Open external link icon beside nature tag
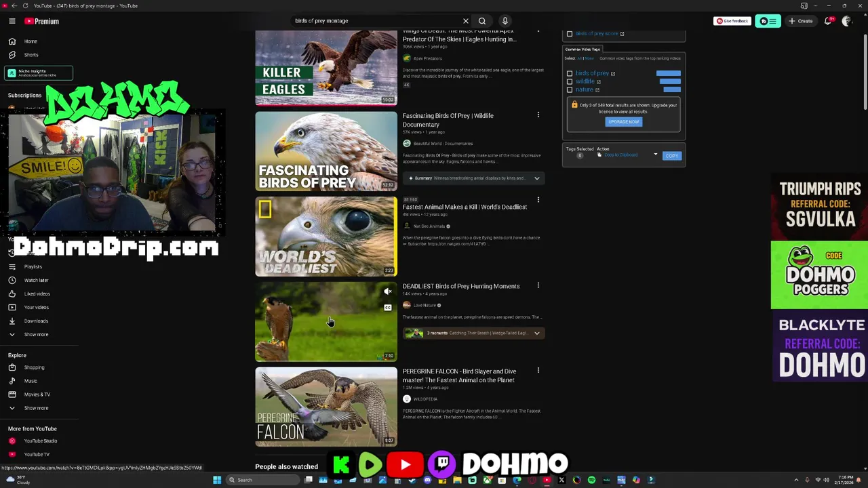868x488 pixels. coord(597,90)
